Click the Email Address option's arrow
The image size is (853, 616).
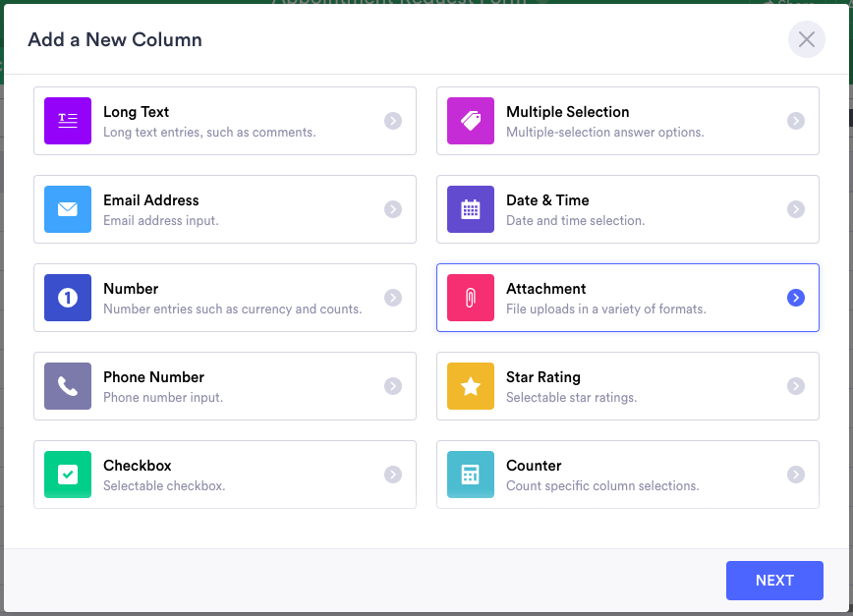click(x=393, y=209)
